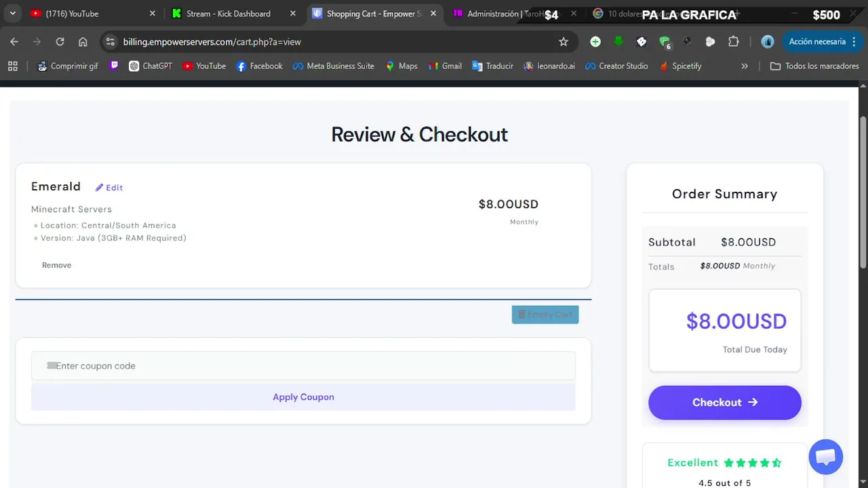868x488 pixels.
Task: Open the Maps bookmark
Action: 401,66
